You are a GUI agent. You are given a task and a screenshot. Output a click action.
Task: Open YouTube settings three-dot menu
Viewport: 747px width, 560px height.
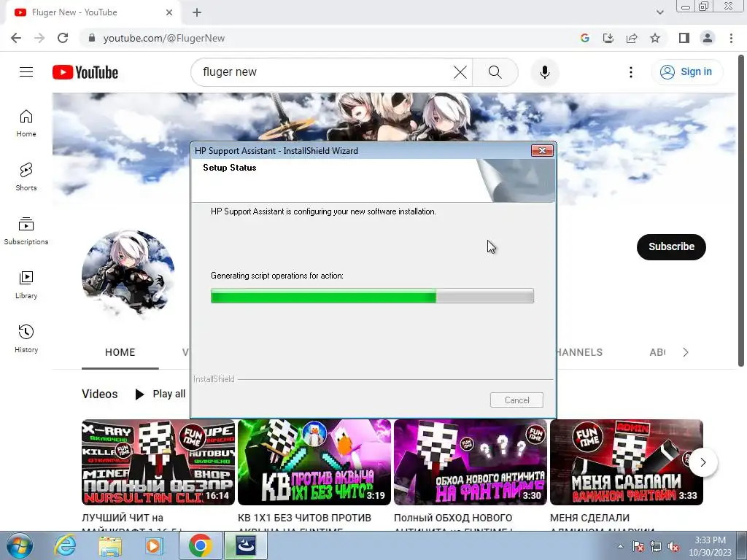point(631,72)
